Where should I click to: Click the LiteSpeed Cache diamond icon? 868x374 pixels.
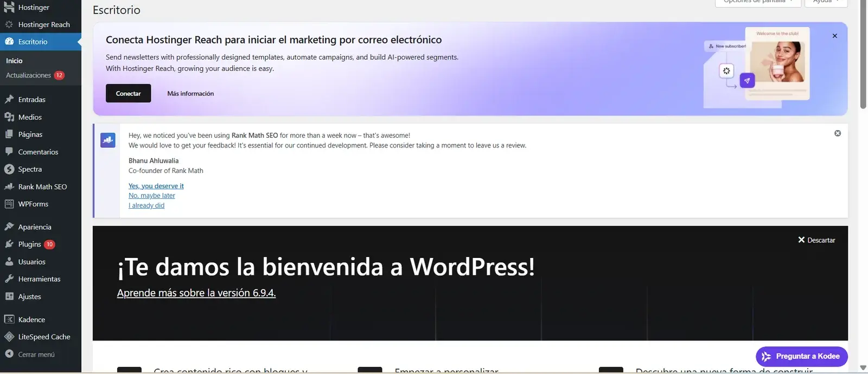point(9,337)
